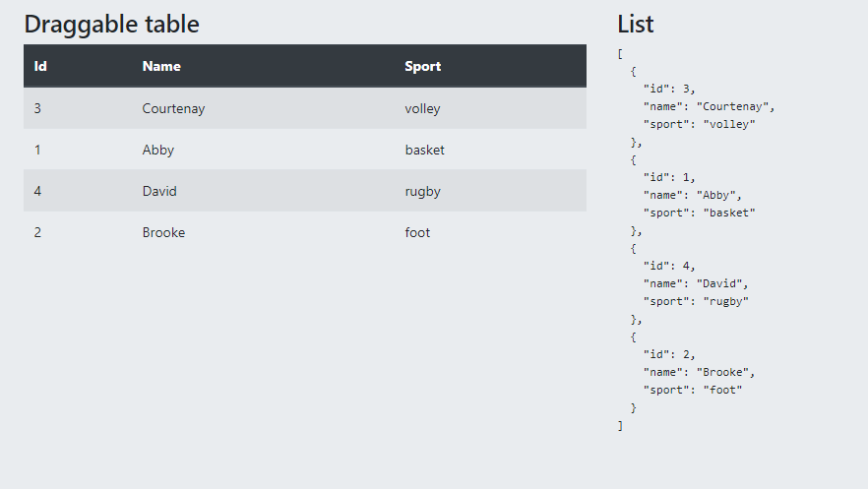
Task: Click the Id column header
Action: point(40,67)
